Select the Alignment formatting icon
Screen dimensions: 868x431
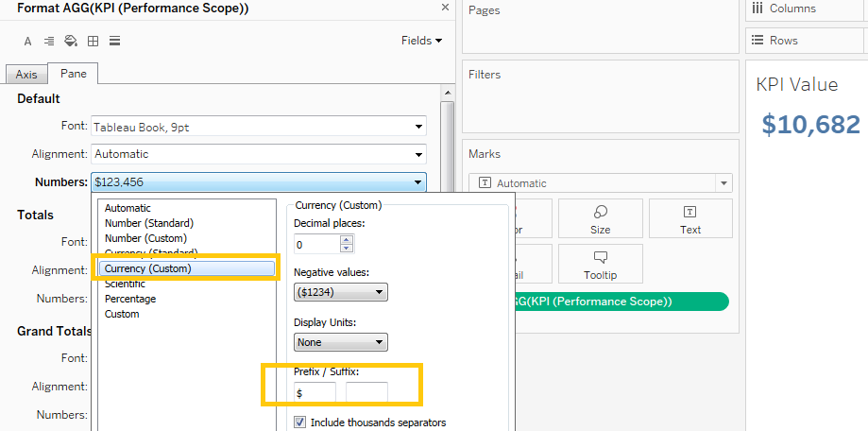point(49,41)
